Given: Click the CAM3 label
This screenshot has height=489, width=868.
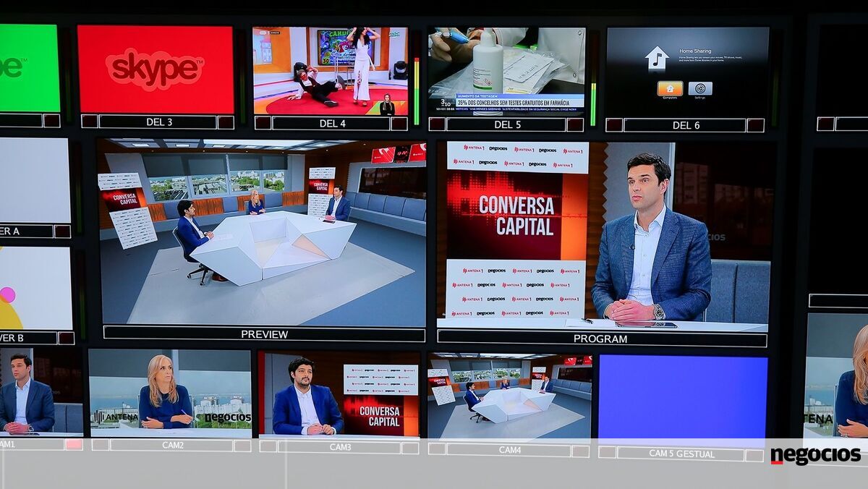Looking at the screenshot, I should pyautogui.click(x=340, y=447).
